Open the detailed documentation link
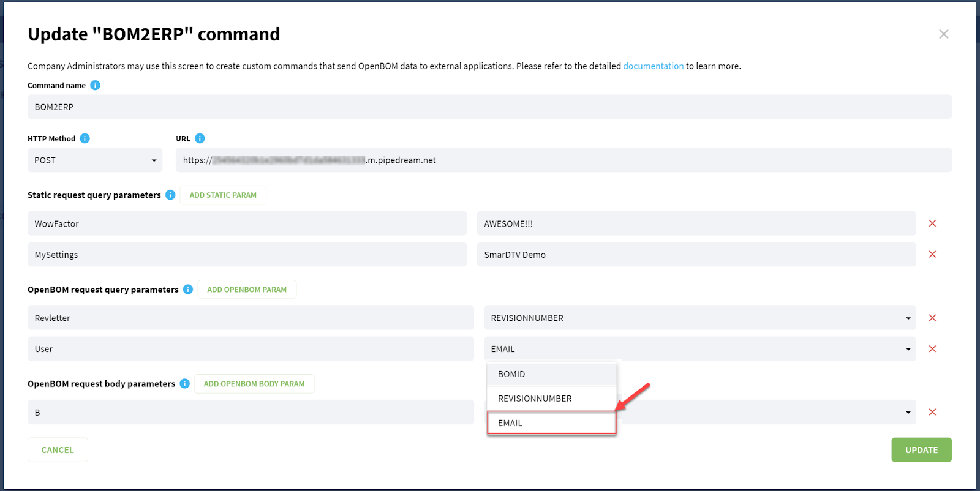The width and height of the screenshot is (980, 491). pos(653,66)
